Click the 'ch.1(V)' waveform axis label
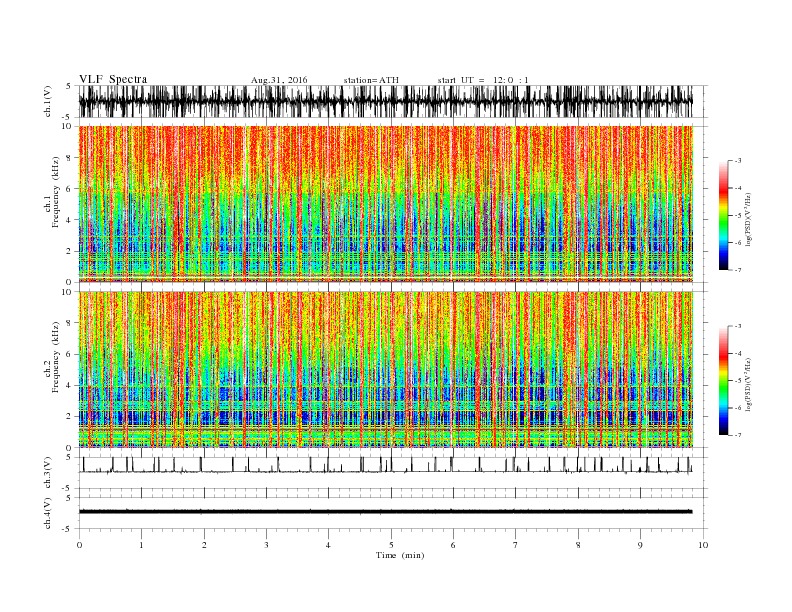The image size is (792, 612). click(x=47, y=102)
